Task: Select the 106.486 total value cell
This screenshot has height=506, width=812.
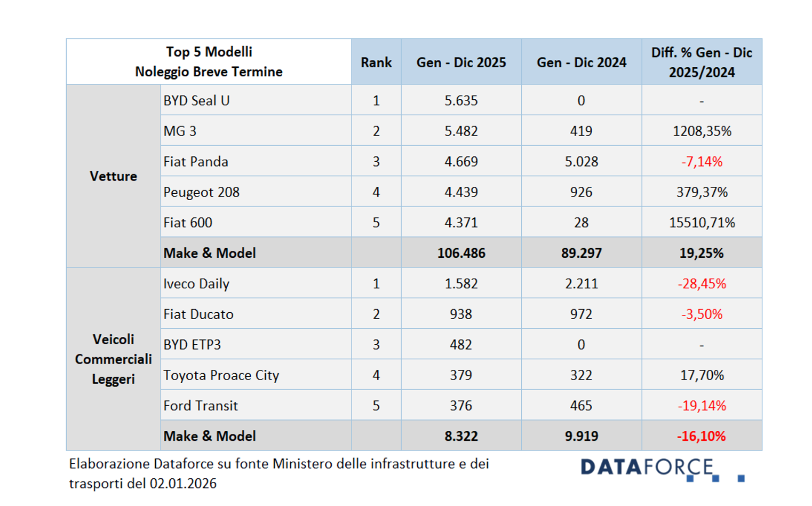Action: click(461, 253)
